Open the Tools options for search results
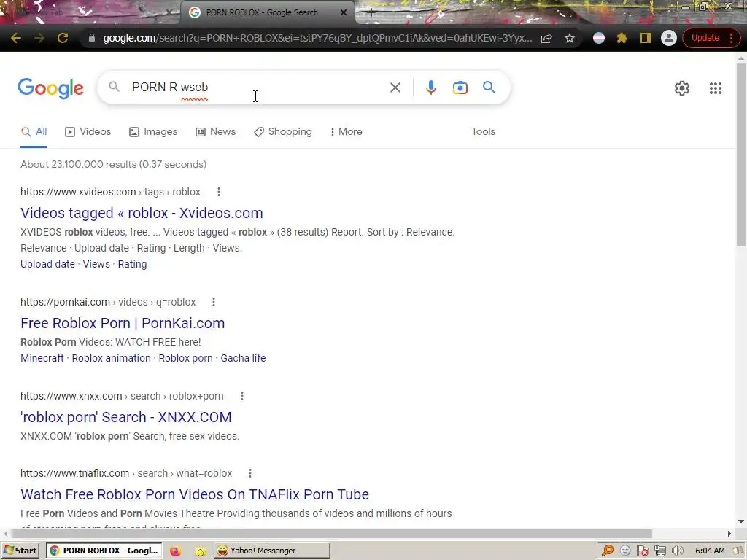Screen dimensions: 747x560 [483, 132]
